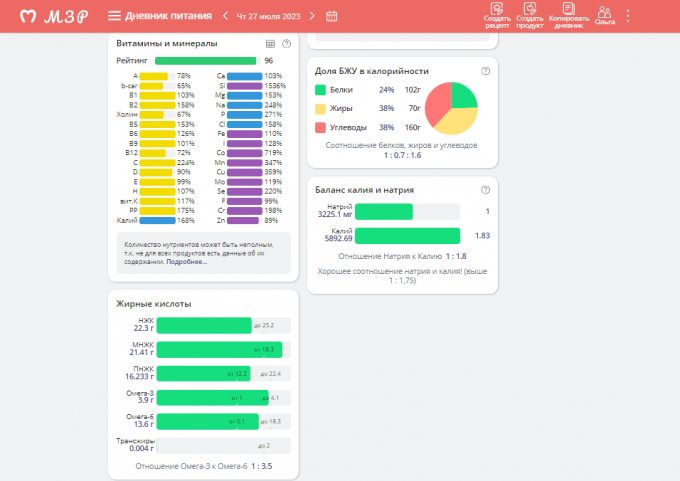Click the Создать продукт icon
Image resolution: width=680 pixels, height=481 pixels.
(530, 15)
